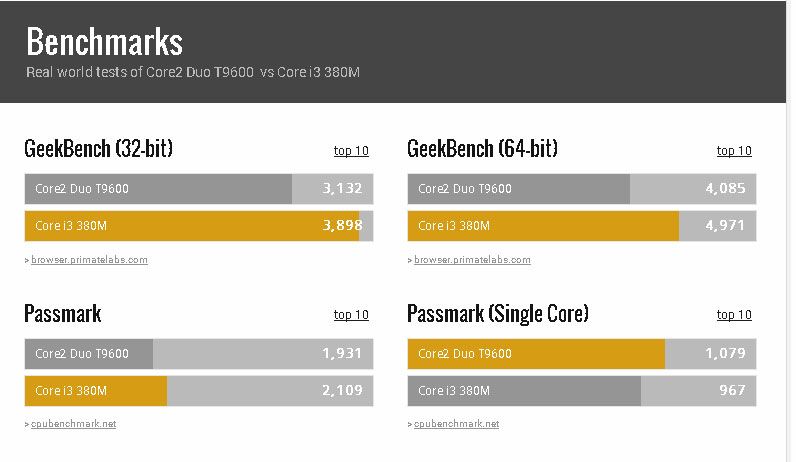Click Core2 Duo T9600 Passmark bar scoring 1,931
Image resolution: width=796 pixels, height=462 pixels.
coord(198,353)
